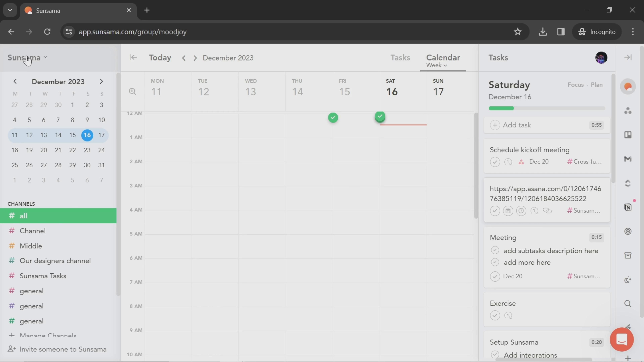The width and height of the screenshot is (644, 362).
Task: Click the Today button
Action: 160,57
